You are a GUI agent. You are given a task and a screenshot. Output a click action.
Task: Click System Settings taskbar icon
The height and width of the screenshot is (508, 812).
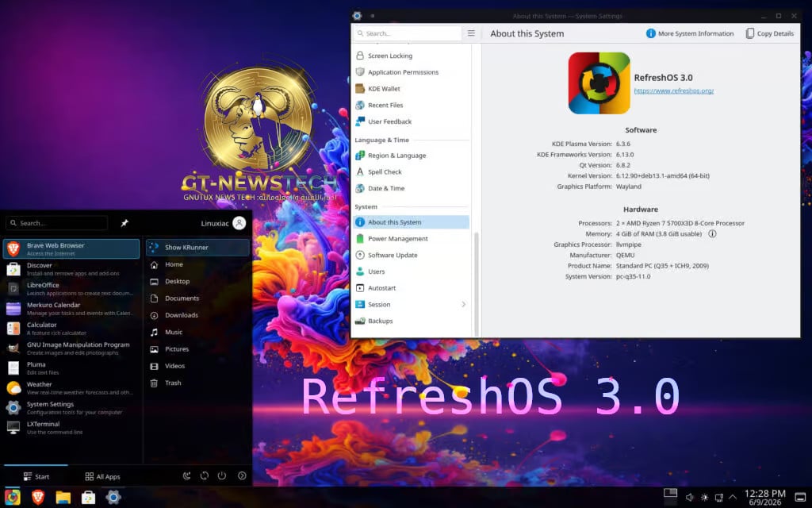tap(113, 497)
